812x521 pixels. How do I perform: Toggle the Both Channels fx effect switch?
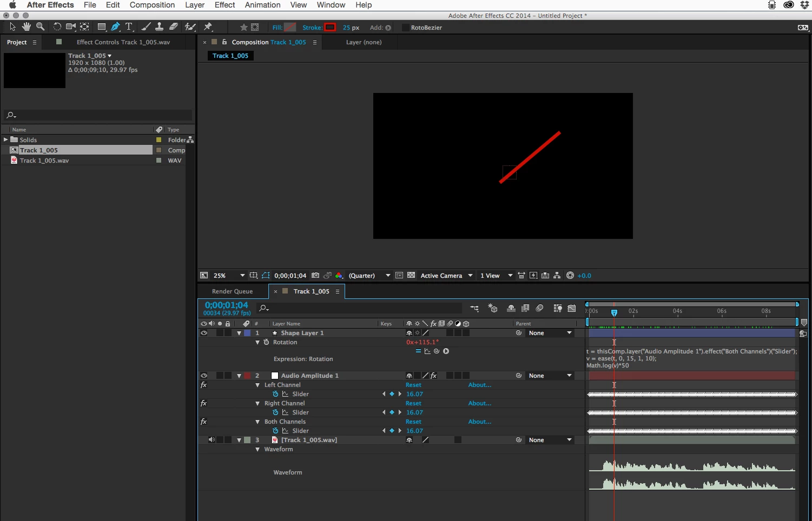point(204,422)
